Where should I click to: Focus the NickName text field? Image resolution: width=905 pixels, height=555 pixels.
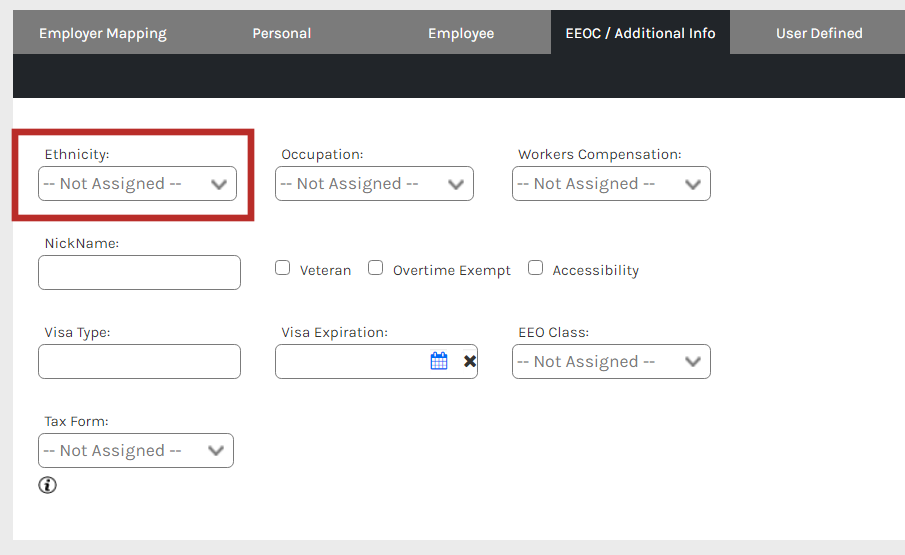(139, 272)
